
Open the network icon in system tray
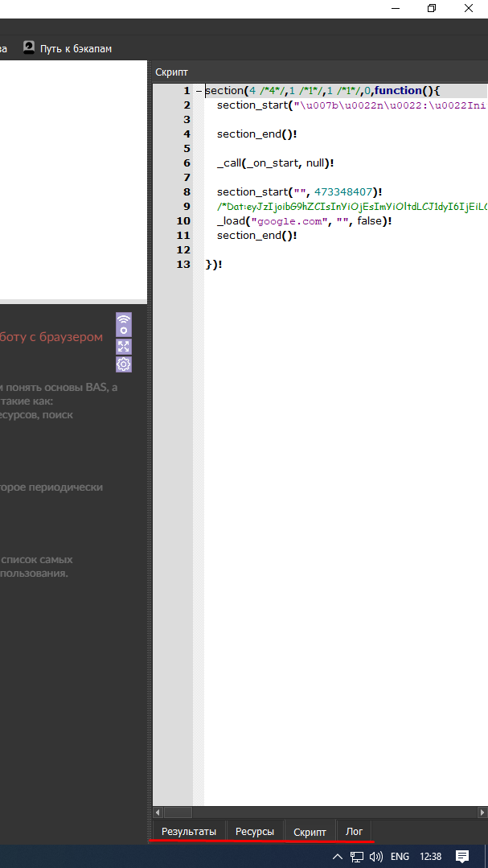click(357, 857)
